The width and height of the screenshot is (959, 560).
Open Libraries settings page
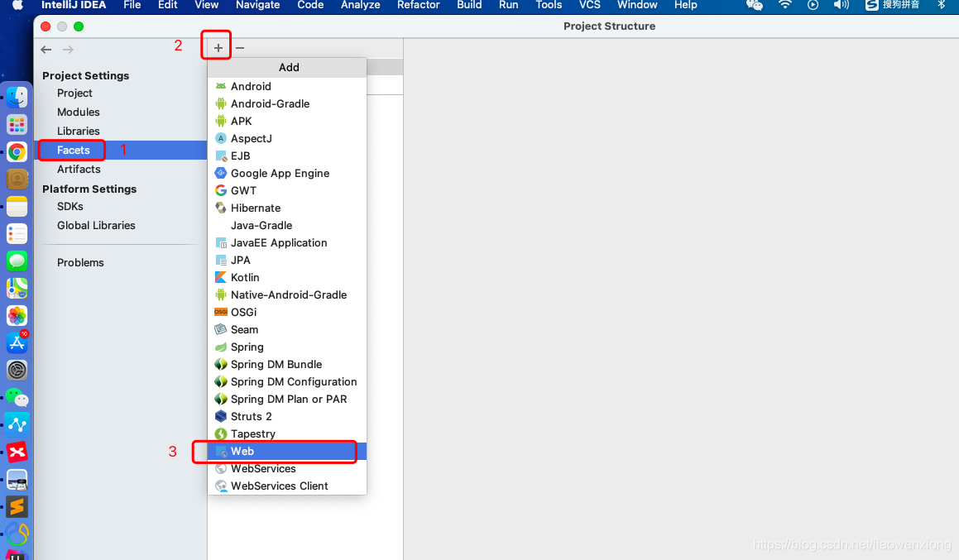click(x=79, y=131)
